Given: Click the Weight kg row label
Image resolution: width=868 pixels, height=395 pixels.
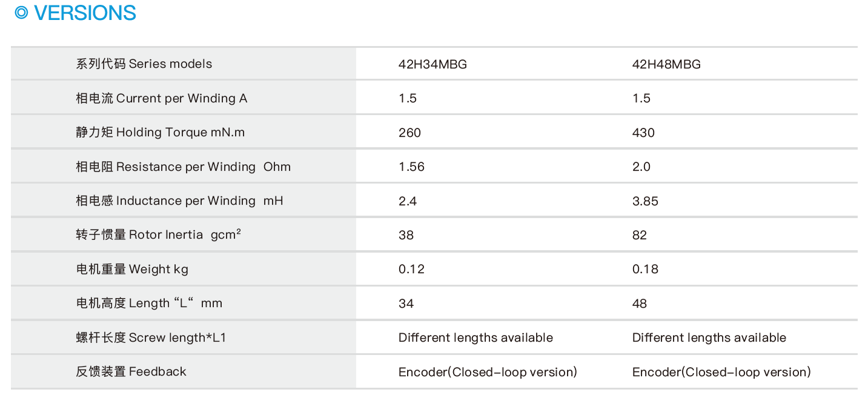Looking at the screenshot, I should (x=132, y=269).
